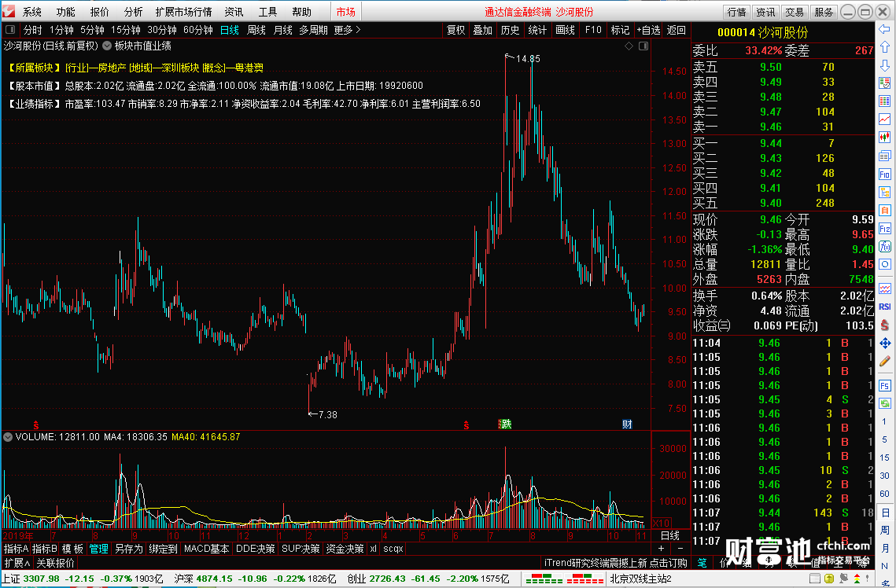Open the candlestick chart icon in right sidebar

884,138
